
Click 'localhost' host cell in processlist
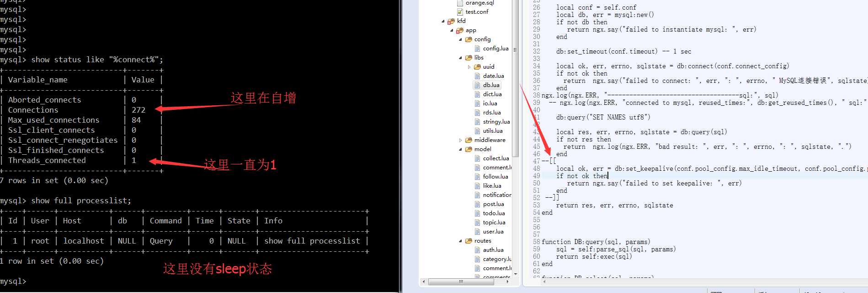tap(83, 241)
